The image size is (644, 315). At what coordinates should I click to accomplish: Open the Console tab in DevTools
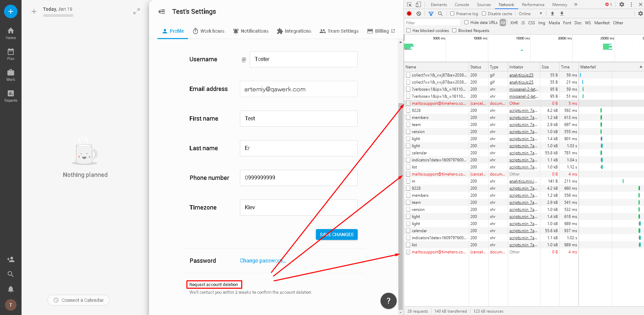[462, 5]
